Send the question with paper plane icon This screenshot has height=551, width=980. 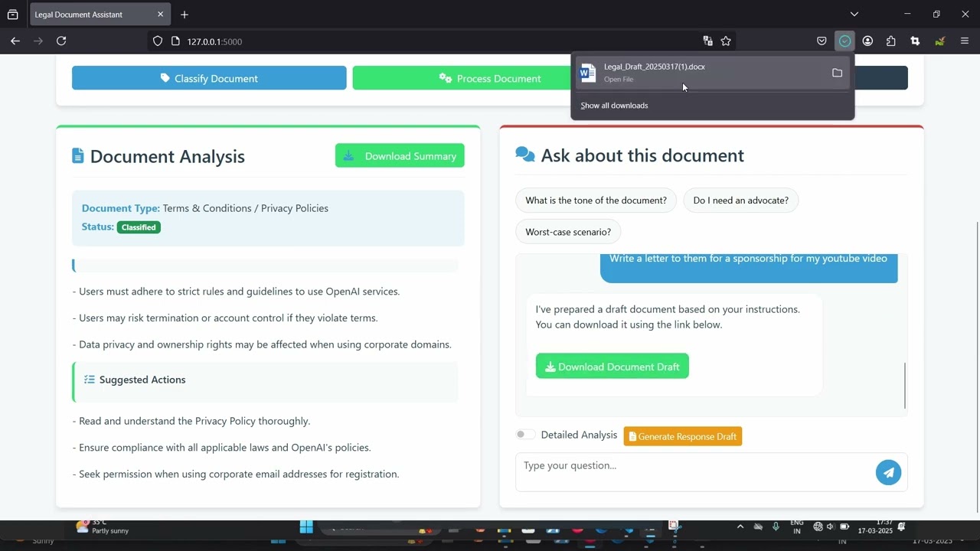tap(888, 472)
